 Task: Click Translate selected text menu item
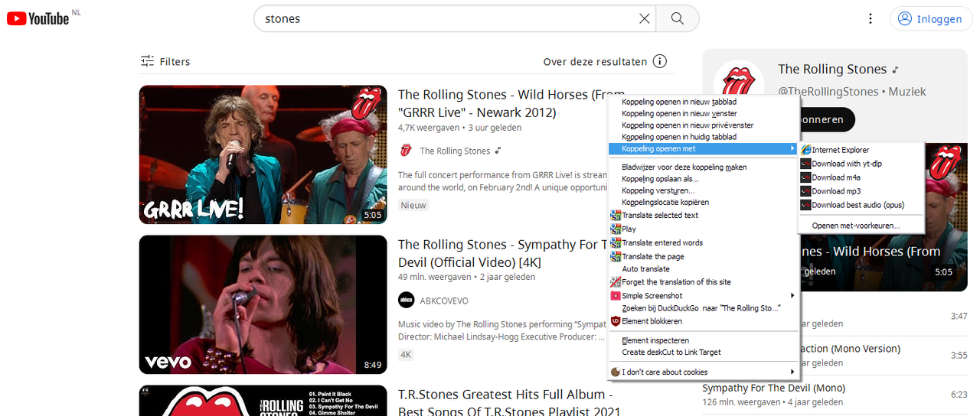703,215
